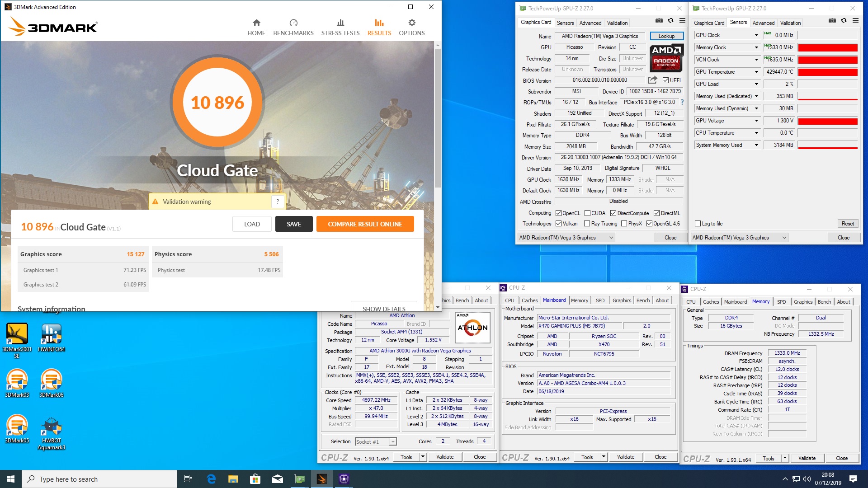Screen dimensions: 868x488
Task: Expand the GPU Clock sensor dropdown
Action: point(756,35)
